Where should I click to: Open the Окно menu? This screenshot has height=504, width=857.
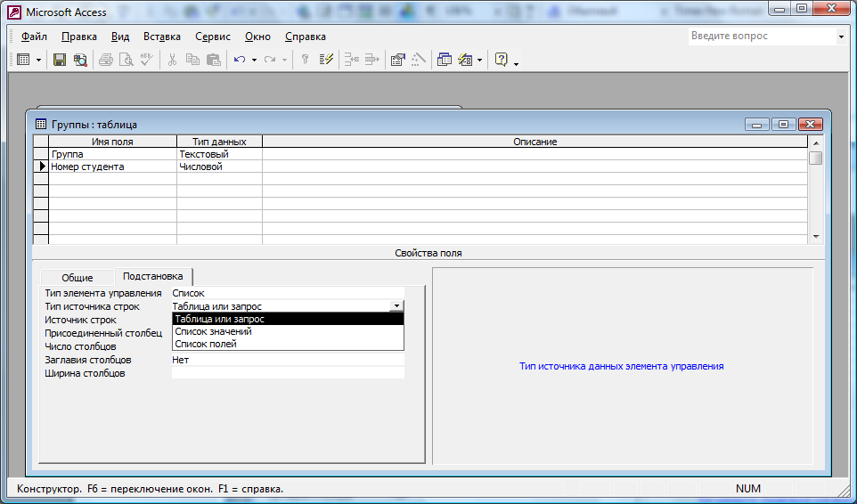pyautogui.click(x=257, y=37)
